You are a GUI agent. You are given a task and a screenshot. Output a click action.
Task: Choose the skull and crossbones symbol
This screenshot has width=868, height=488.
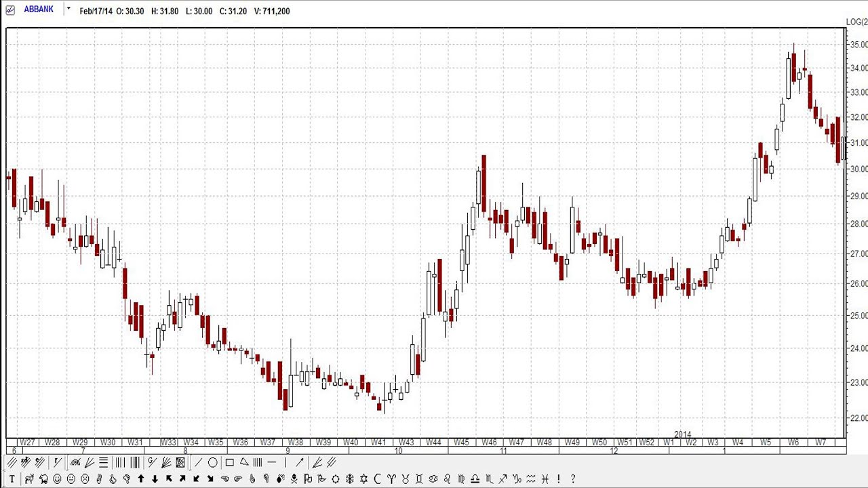(294, 479)
